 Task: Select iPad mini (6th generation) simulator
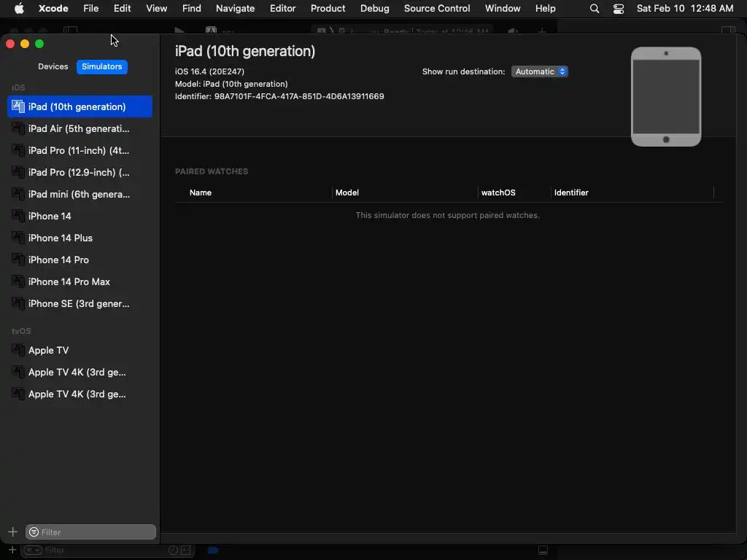[80, 194]
